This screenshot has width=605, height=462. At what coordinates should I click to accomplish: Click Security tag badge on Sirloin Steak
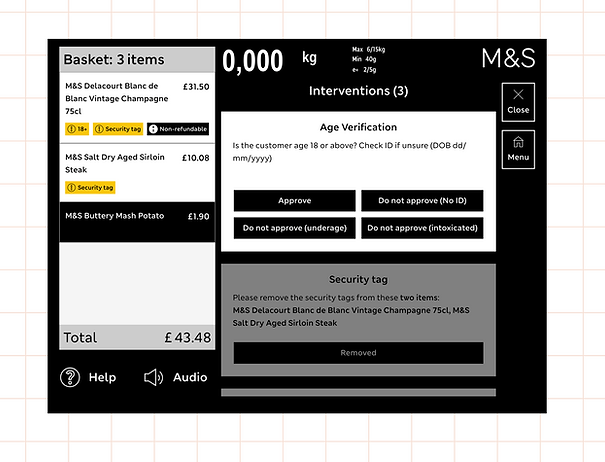90,188
